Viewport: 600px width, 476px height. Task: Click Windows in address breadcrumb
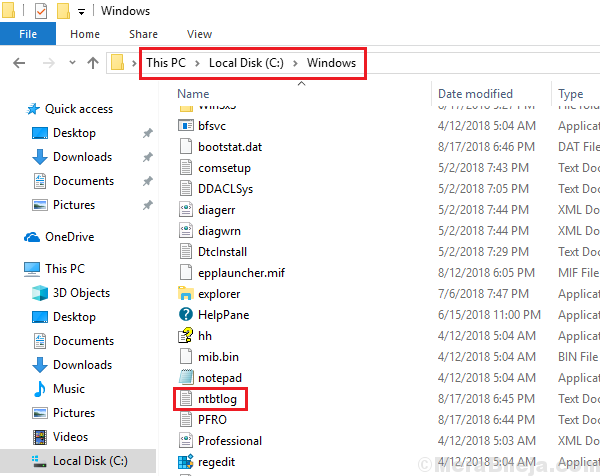331,63
